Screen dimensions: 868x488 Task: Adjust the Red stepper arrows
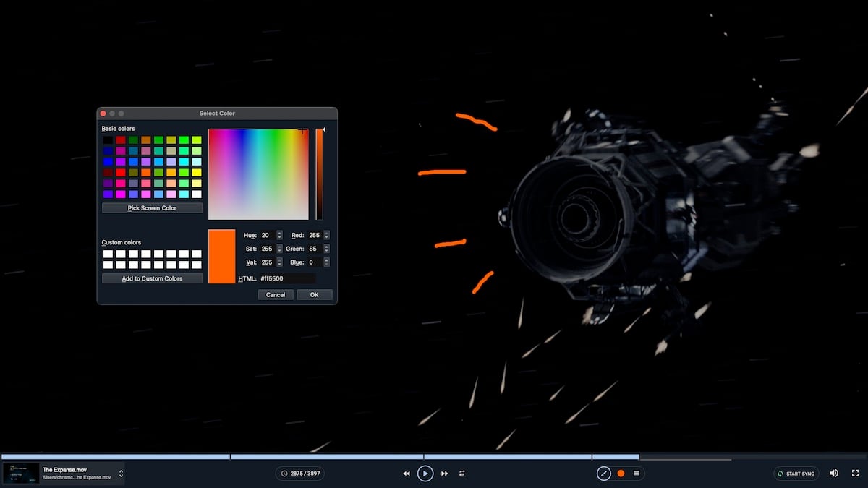(x=327, y=236)
